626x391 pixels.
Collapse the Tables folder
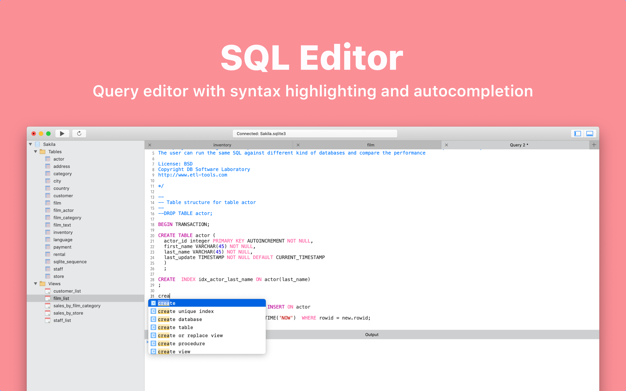point(36,152)
